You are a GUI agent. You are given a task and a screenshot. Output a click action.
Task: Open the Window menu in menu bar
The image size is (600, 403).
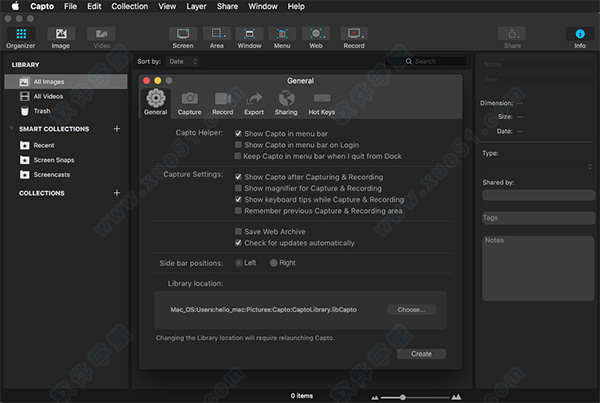[x=263, y=6]
